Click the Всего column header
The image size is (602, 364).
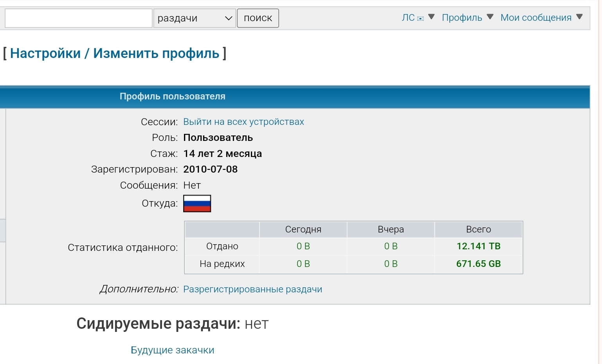(478, 229)
